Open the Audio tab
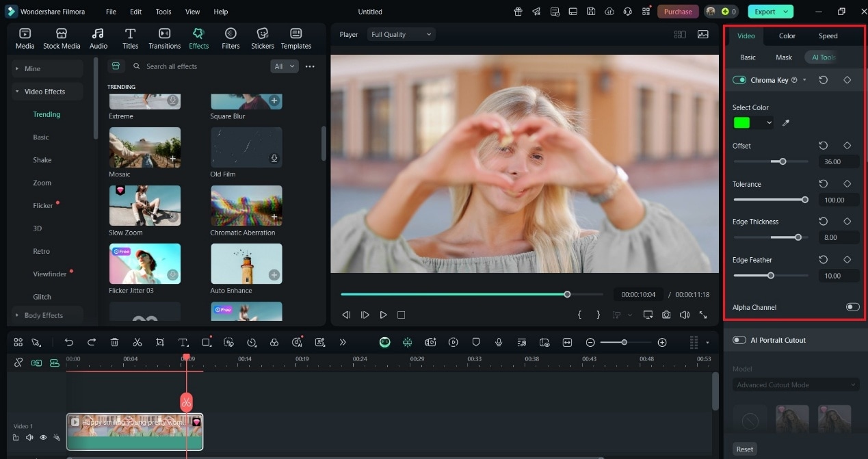This screenshot has width=868, height=459. click(x=98, y=38)
